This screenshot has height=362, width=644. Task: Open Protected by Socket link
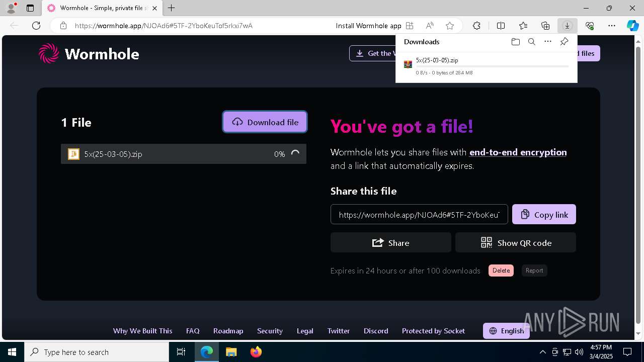click(433, 331)
